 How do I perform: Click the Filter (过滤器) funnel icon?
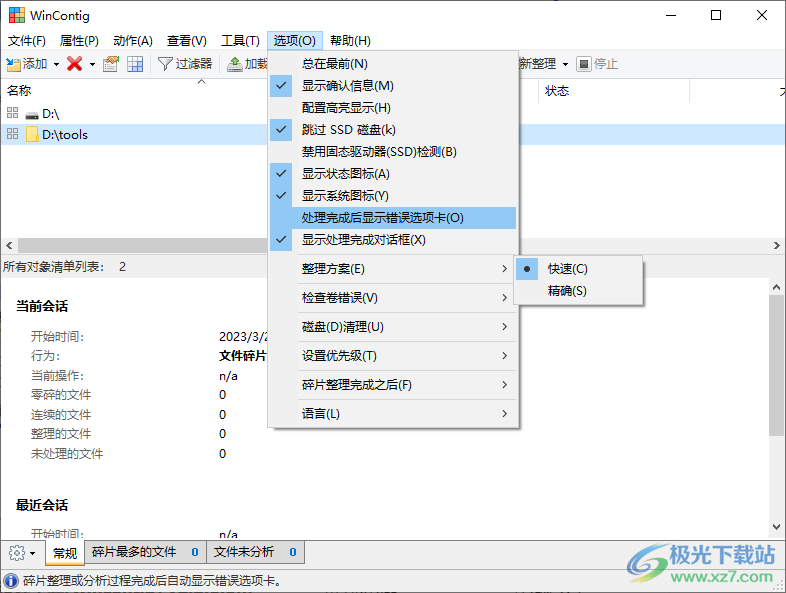pos(165,64)
